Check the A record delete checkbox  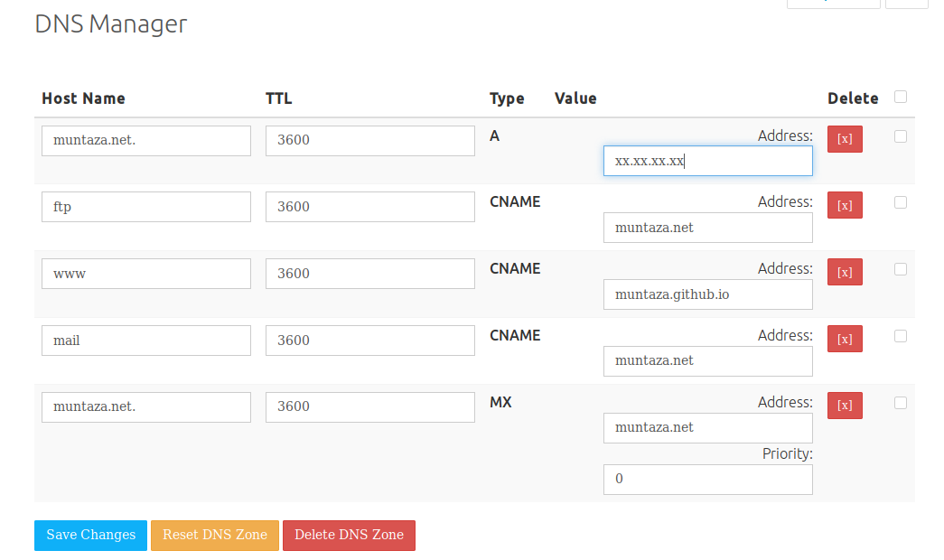pyautogui.click(x=901, y=136)
